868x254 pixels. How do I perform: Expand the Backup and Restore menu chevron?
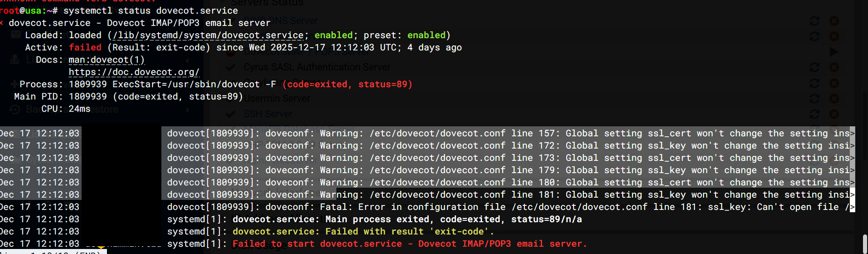(188, 110)
